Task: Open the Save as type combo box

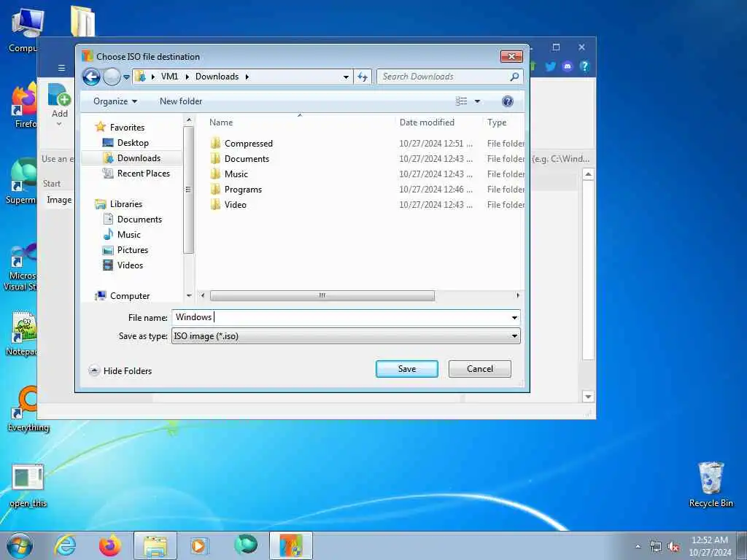Action: tap(346, 336)
